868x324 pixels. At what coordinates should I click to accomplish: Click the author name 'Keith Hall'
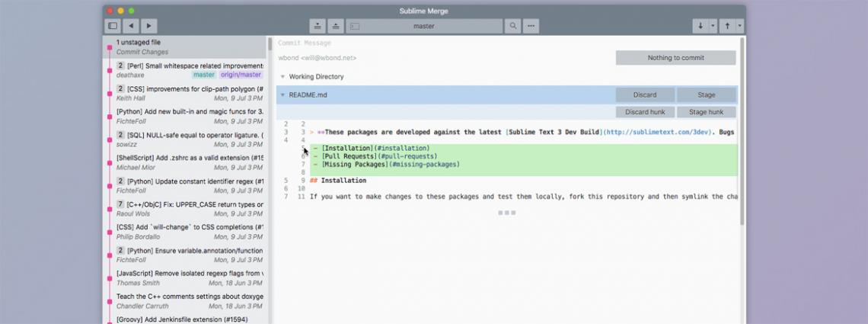point(131,98)
